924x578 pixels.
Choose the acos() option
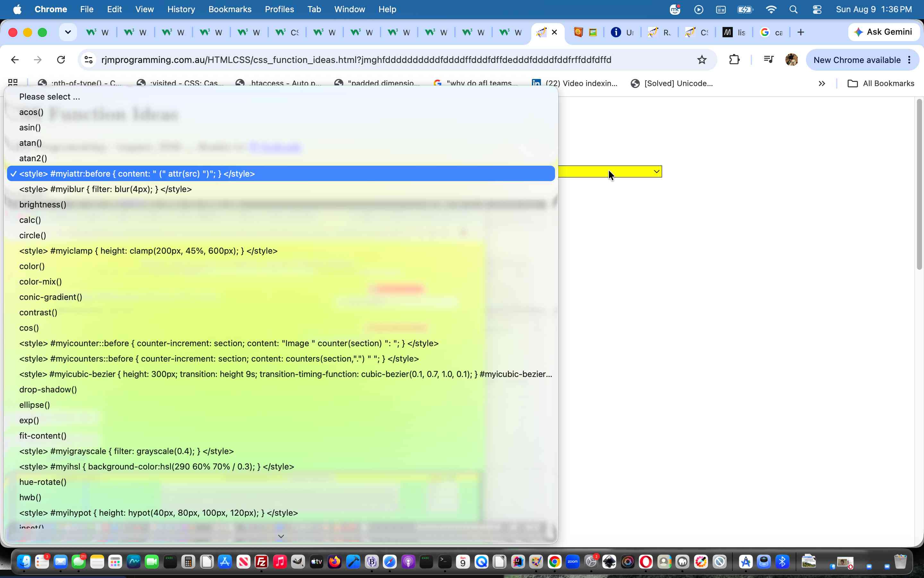281,112
